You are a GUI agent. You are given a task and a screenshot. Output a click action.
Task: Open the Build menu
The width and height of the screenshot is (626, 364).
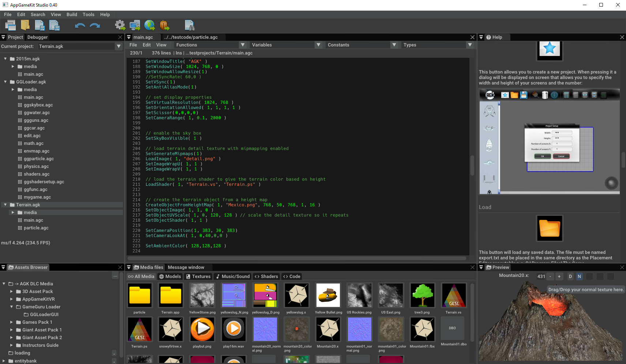(x=72, y=15)
